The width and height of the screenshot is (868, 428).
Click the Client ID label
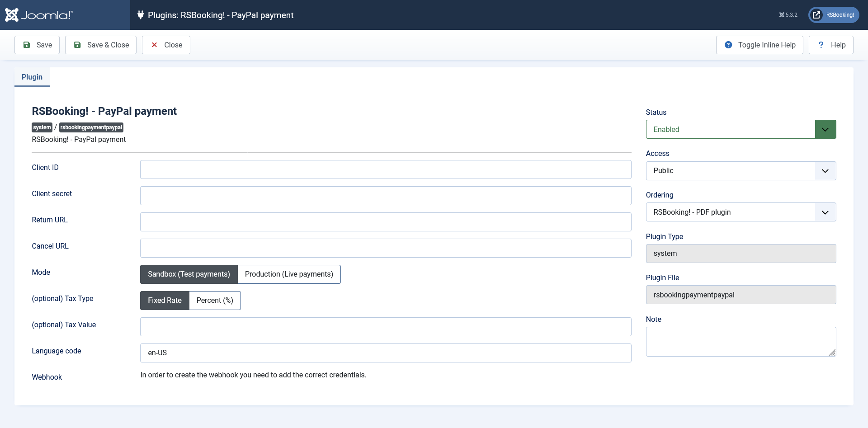coord(45,167)
